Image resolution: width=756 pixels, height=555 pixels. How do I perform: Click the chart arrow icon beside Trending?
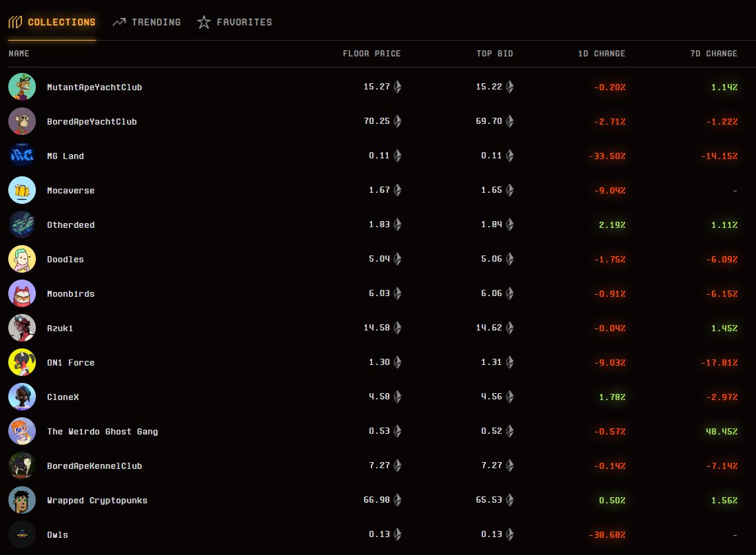119,21
